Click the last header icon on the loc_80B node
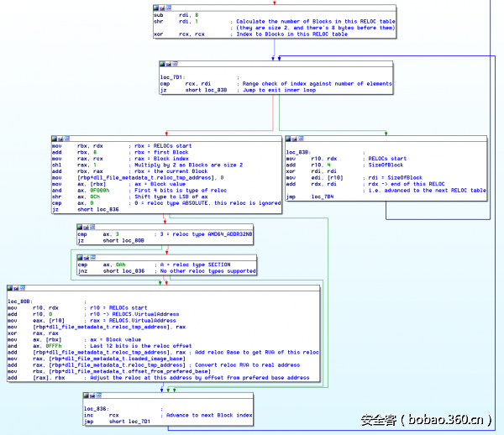504x435 pixels. pyautogui.click(x=24, y=288)
